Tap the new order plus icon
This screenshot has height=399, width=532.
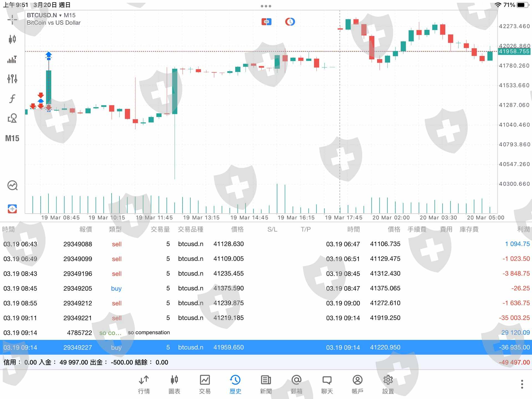tap(12, 209)
